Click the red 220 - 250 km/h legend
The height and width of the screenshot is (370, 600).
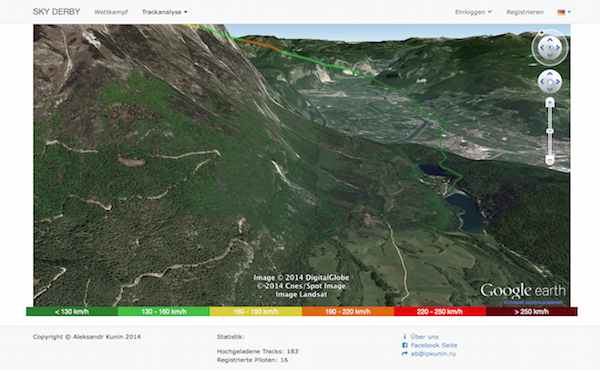(x=440, y=311)
